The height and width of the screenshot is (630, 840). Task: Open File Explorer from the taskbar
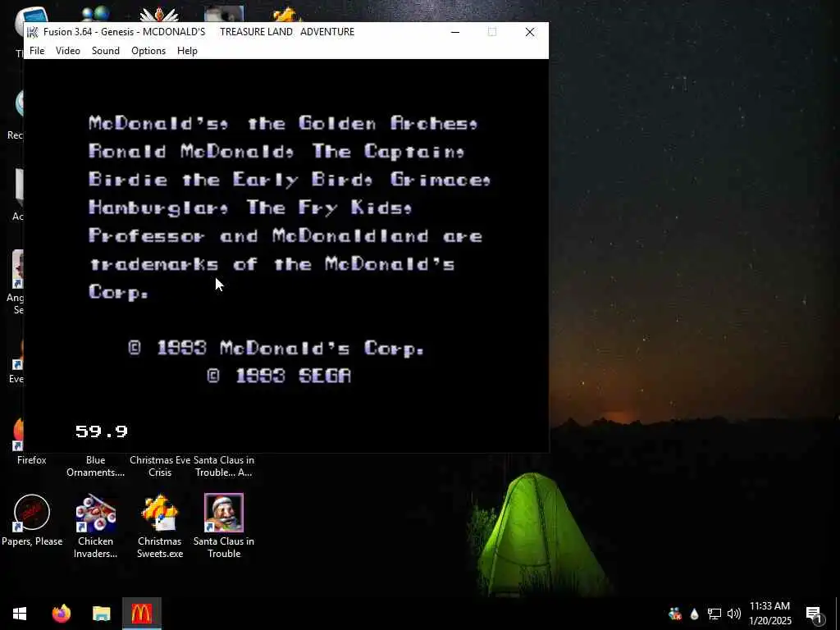coord(101,614)
